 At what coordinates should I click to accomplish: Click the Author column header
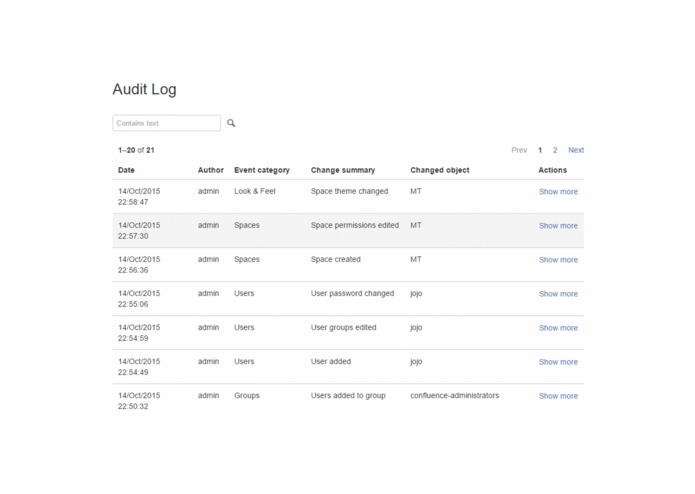(x=211, y=170)
